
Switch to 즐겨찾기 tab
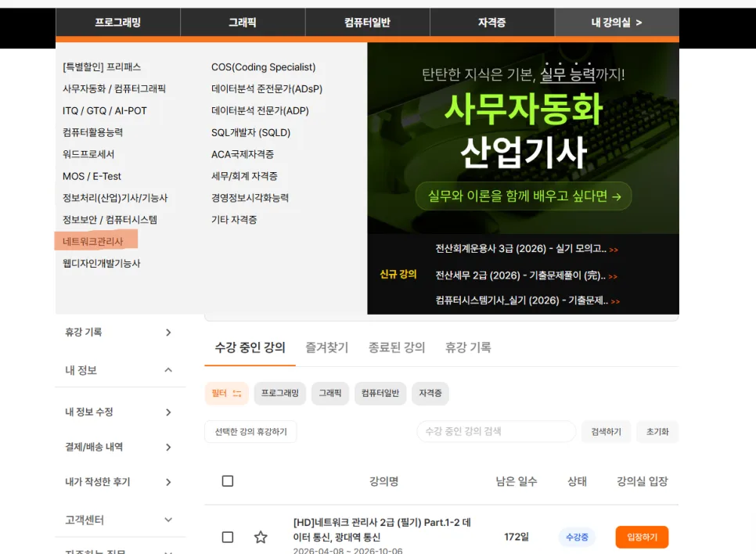pos(327,347)
